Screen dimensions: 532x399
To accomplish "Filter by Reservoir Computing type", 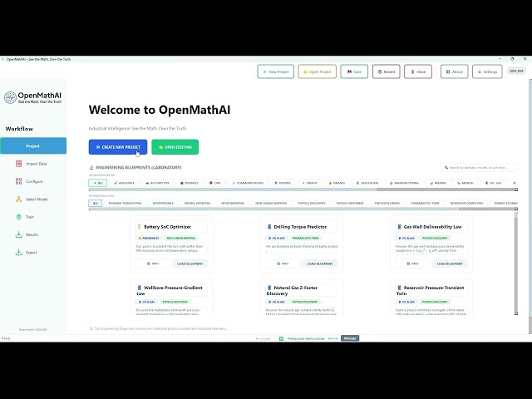I will [466, 203].
